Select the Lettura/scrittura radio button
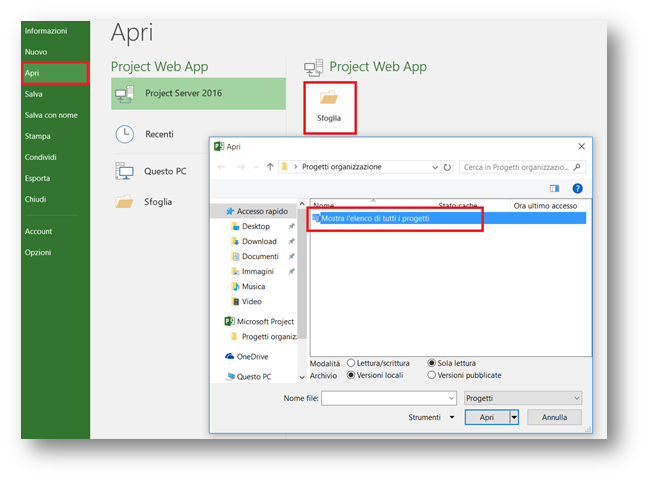The height and width of the screenshot is (481, 649). pyautogui.click(x=351, y=363)
